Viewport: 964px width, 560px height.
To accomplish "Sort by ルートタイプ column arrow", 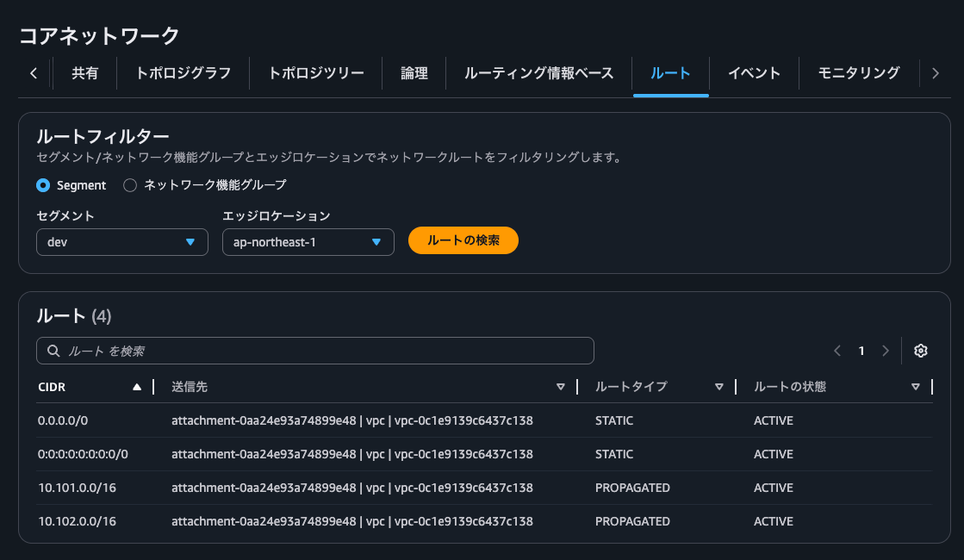I will [x=718, y=387].
